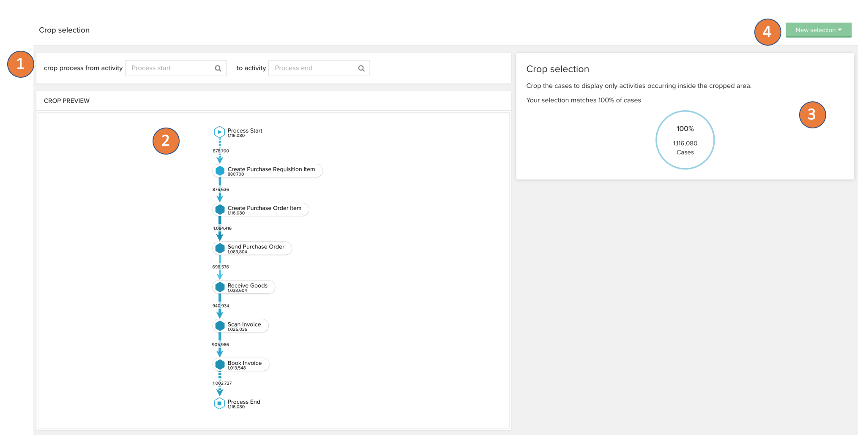The height and width of the screenshot is (446, 868).
Task: Select the Scan Invoice hexagon icon
Action: pos(220,326)
